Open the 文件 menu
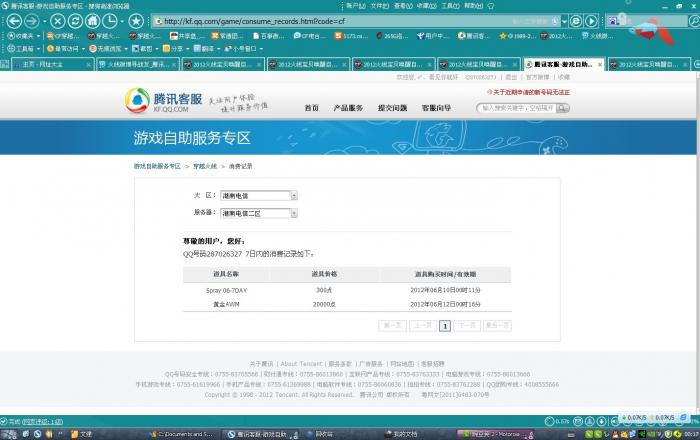 (379, 6)
